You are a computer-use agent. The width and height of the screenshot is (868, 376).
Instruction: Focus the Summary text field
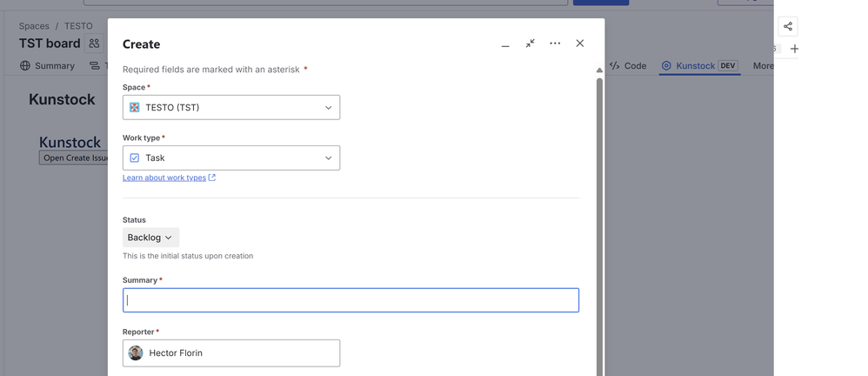351,300
